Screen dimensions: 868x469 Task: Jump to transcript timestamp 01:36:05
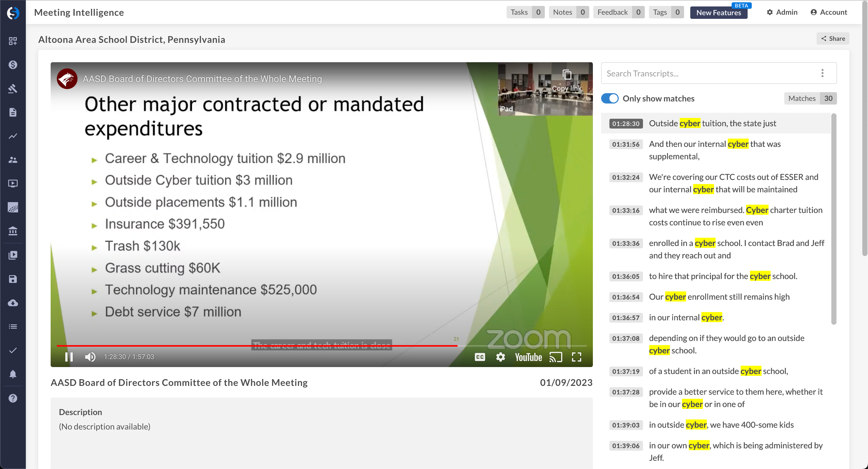click(626, 276)
